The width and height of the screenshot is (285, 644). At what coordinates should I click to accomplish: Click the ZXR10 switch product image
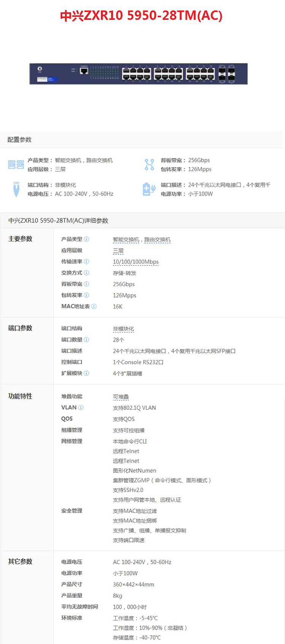click(139, 74)
